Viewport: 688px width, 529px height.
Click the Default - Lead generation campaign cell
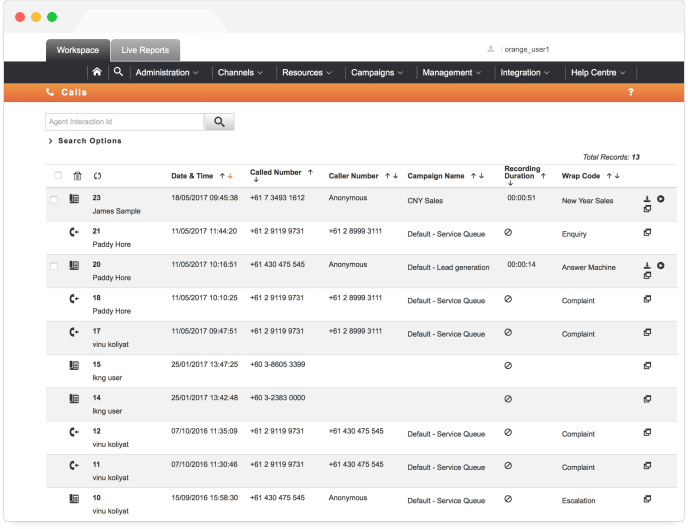coord(448,267)
